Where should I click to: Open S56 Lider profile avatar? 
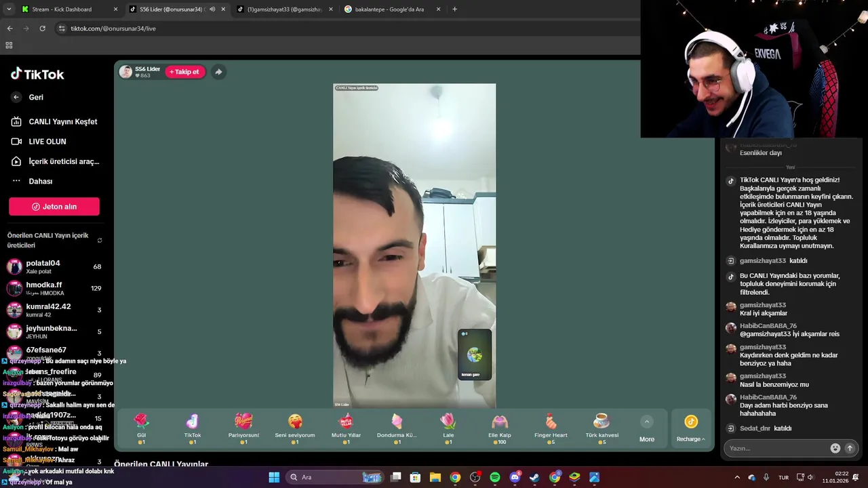point(125,72)
